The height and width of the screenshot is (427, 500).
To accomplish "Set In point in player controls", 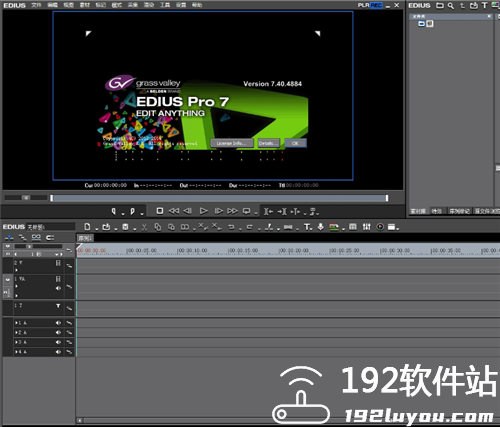I will (x=114, y=211).
